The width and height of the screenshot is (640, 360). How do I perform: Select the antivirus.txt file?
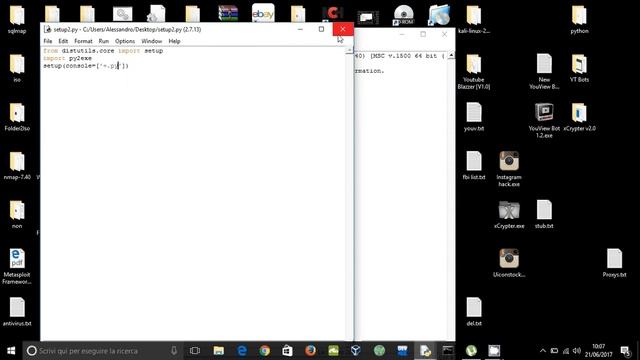click(17, 312)
